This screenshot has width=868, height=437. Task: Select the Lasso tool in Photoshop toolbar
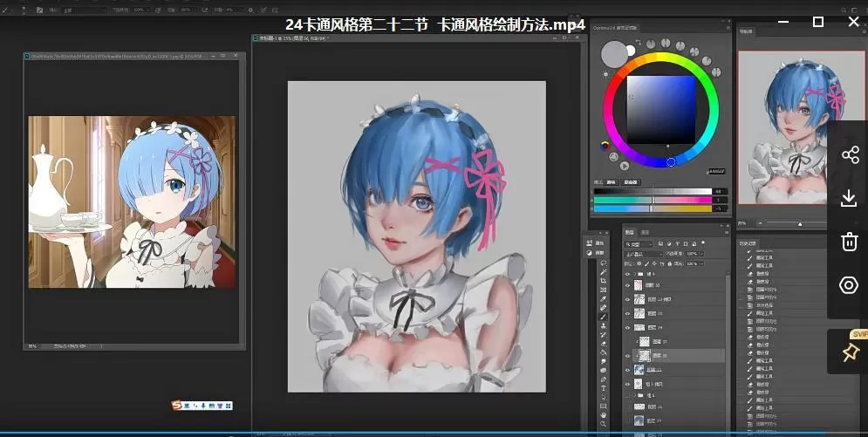click(604, 263)
